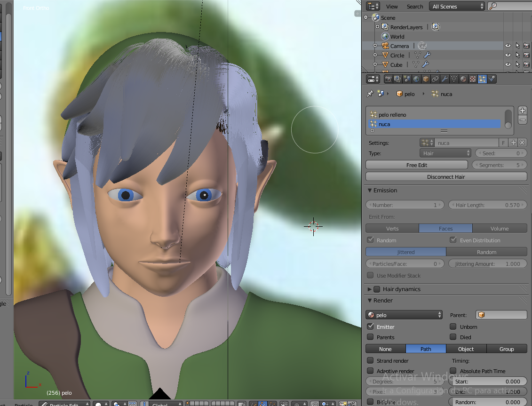Screen dimensions: 532x406
Task: Open the Texture properties checker tab
Action: click(x=473, y=79)
